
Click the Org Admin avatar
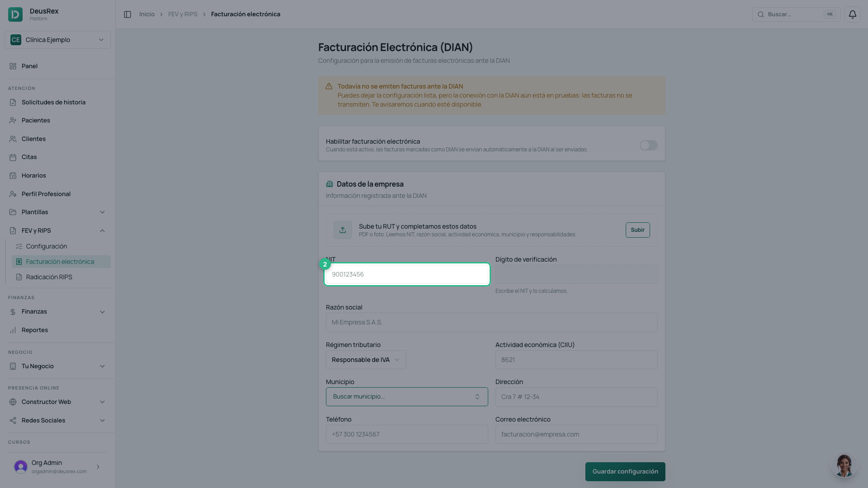tap(21, 467)
